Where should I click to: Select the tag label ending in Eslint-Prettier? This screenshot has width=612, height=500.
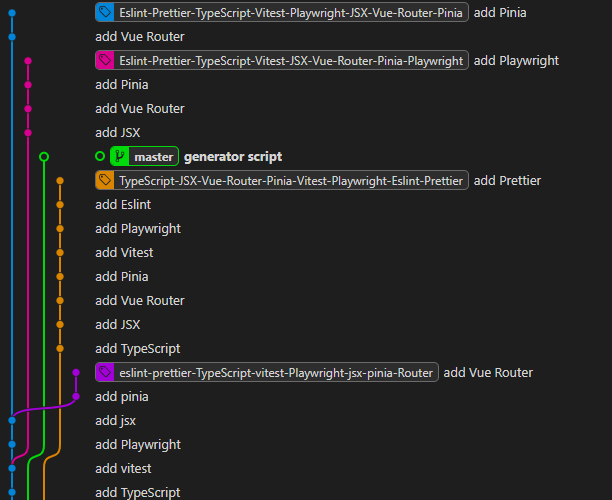[x=282, y=180]
